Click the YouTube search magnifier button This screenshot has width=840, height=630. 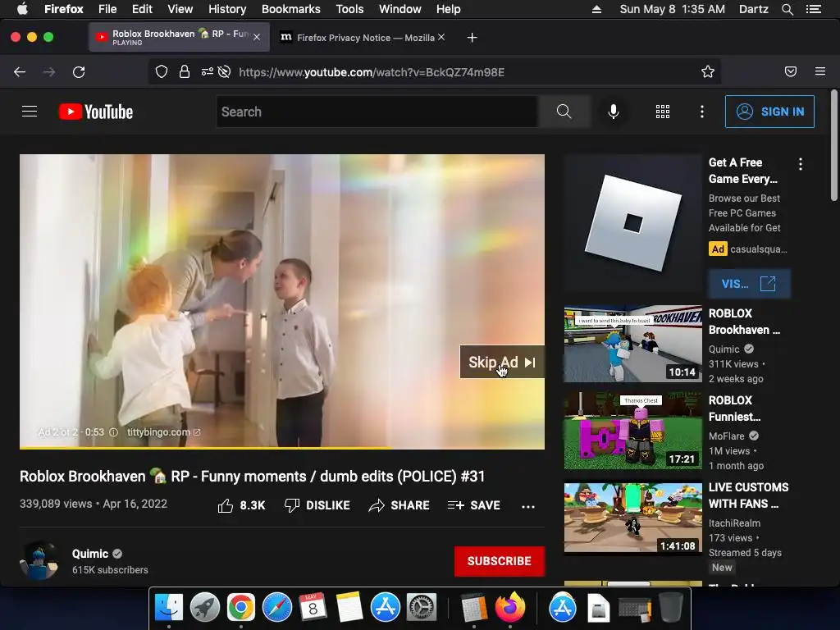coord(564,112)
